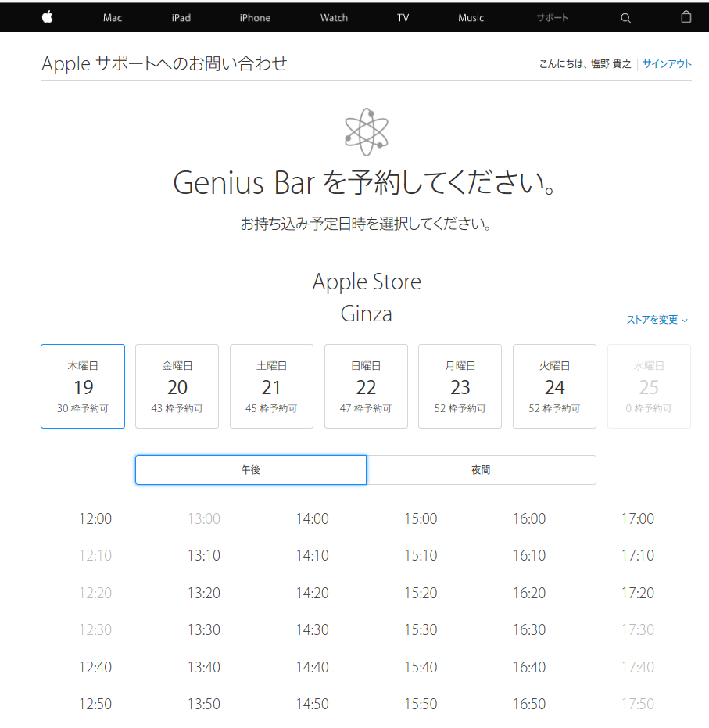709x728 pixels.
Task: Open the サポート menu item
Action: [552, 18]
